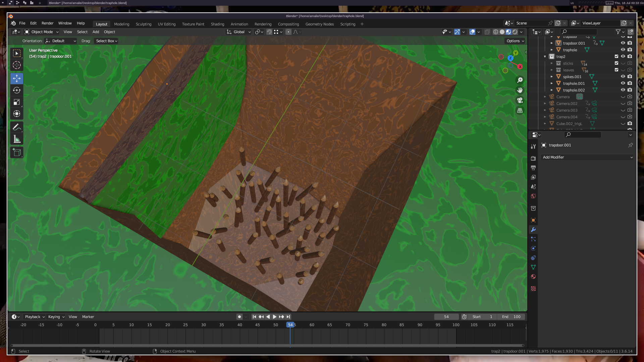
Task: Open the Keying popover in timeline
Action: 56,317
